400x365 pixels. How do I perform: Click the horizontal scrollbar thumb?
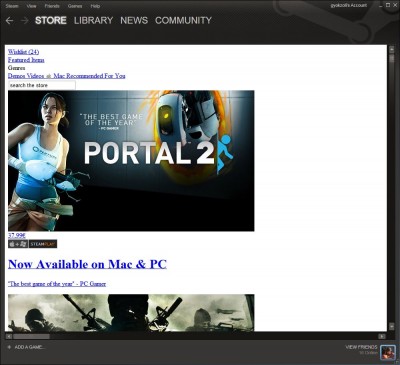[x=31, y=336]
